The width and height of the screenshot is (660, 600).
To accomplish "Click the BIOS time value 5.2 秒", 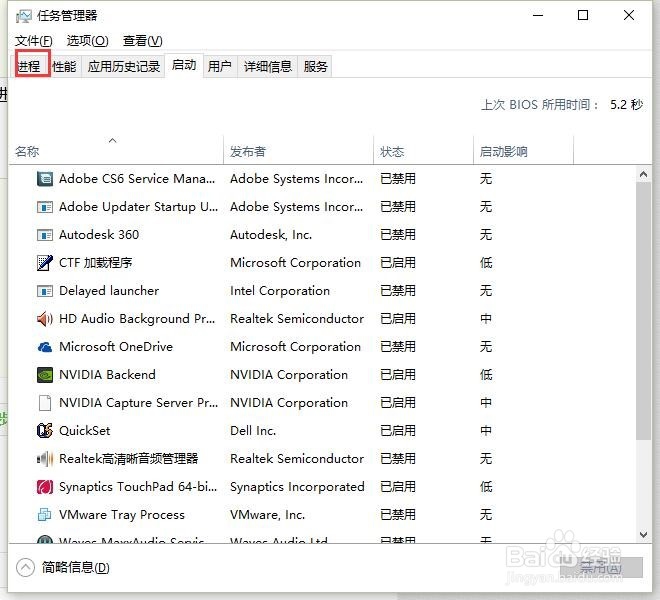I will coord(626,104).
